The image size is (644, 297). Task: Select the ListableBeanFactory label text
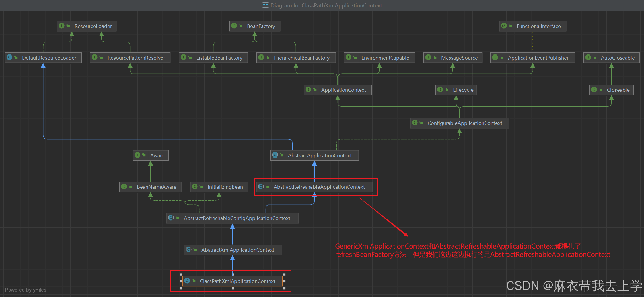pyautogui.click(x=219, y=58)
